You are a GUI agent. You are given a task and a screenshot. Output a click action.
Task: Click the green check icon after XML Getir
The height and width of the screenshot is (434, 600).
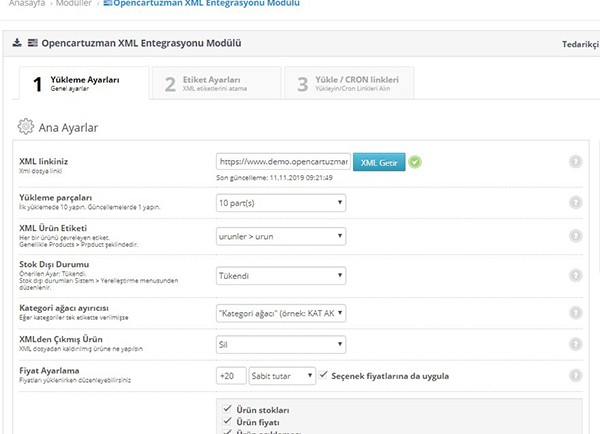point(415,162)
